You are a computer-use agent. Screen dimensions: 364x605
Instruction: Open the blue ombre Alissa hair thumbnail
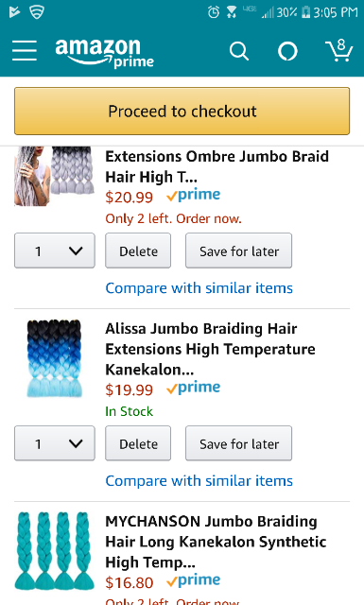[x=55, y=358]
